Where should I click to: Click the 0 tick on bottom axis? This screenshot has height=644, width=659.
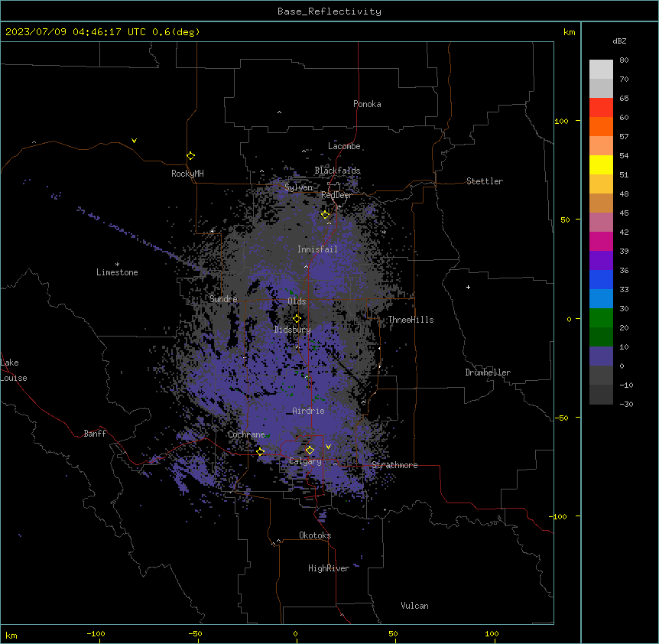pos(295,633)
